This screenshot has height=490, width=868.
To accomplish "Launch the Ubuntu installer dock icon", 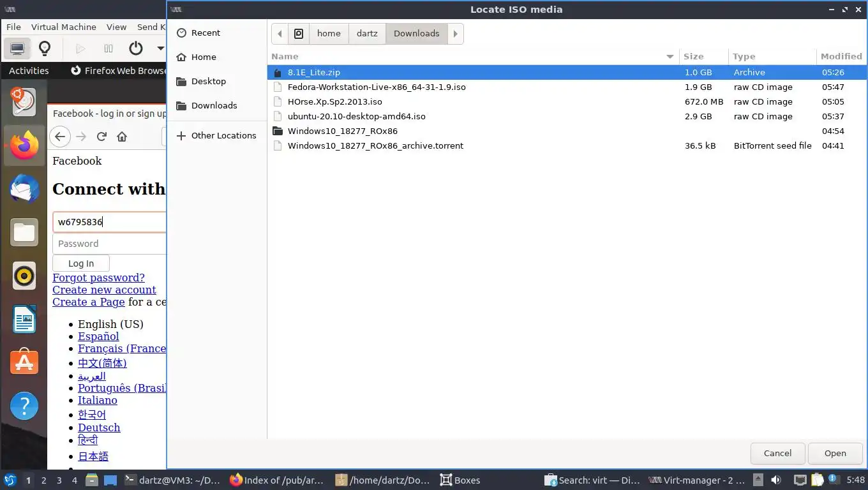I will tap(24, 102).
